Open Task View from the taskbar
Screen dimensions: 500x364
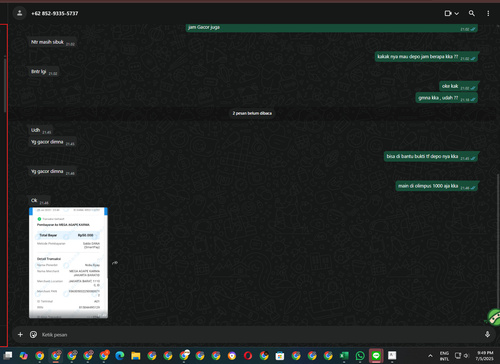(8, 356)
